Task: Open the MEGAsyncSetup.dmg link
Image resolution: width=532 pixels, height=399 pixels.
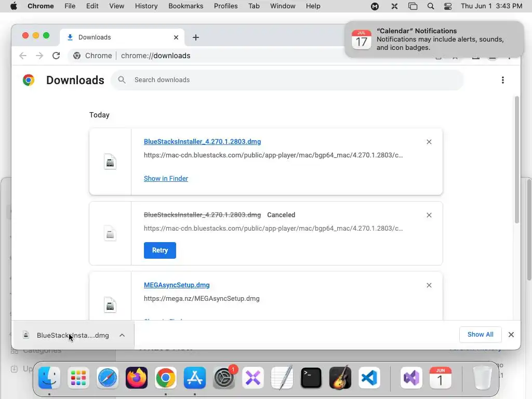Action: (x=177, y=285)
